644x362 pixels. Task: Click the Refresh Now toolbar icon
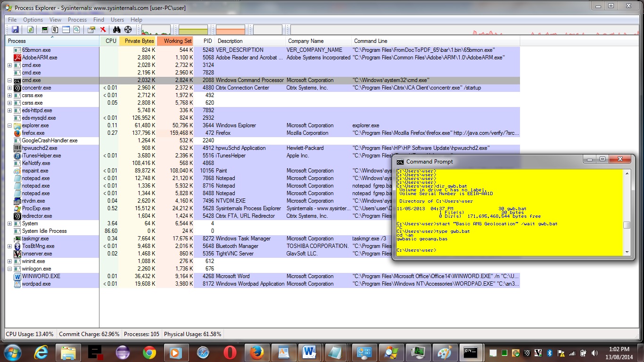pyautogui.click(x=30, y=30)
